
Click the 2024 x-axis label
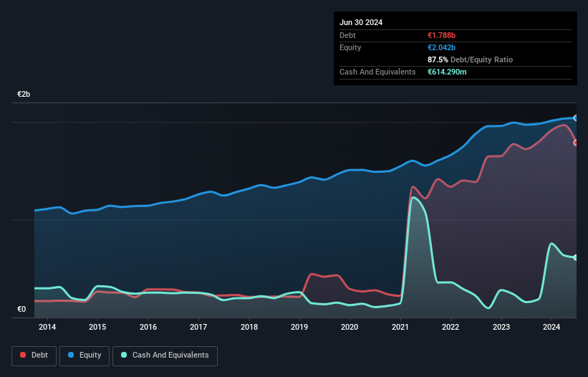click(551, 327)
